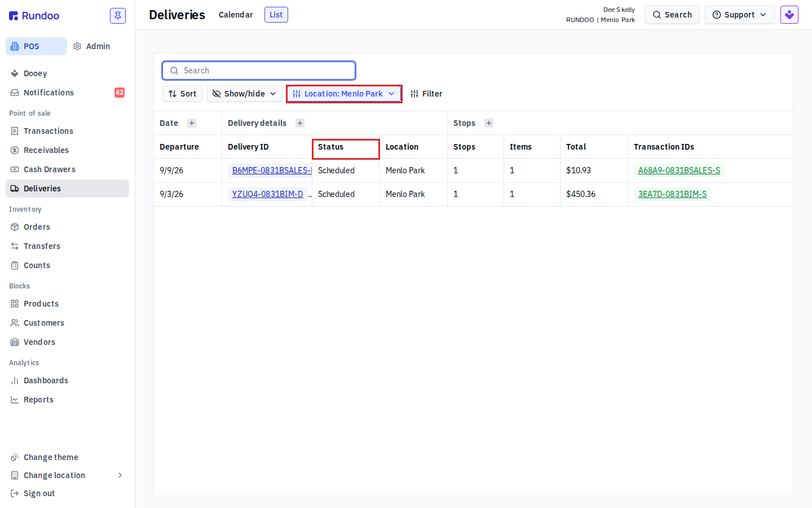Image resolution: width=812 pixels, height=508 pixels.
Task: Click the Total column header
Action: coord(594,147)
